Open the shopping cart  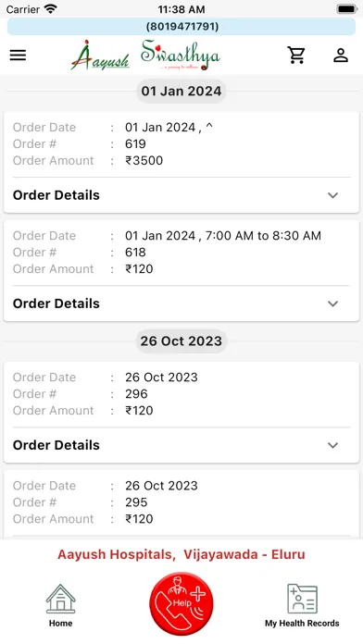[296, 55]
